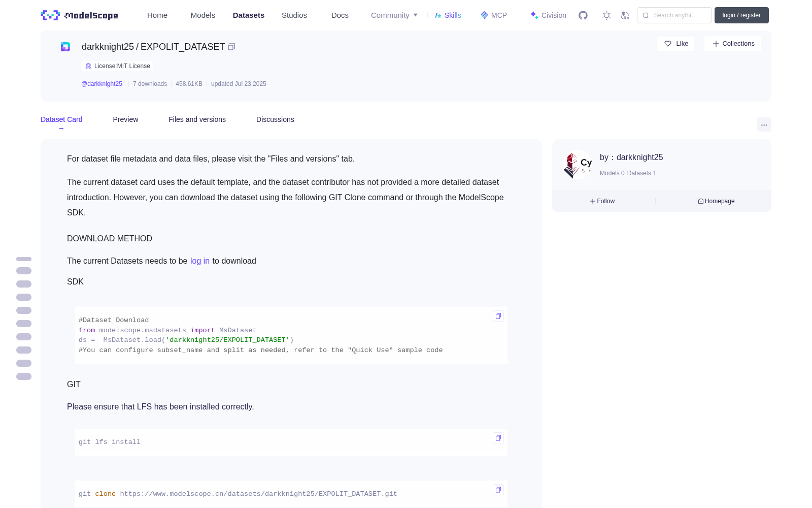Click the "License:MIT License" tag
The width and height of the screenshot is (812, 508).
117,66
